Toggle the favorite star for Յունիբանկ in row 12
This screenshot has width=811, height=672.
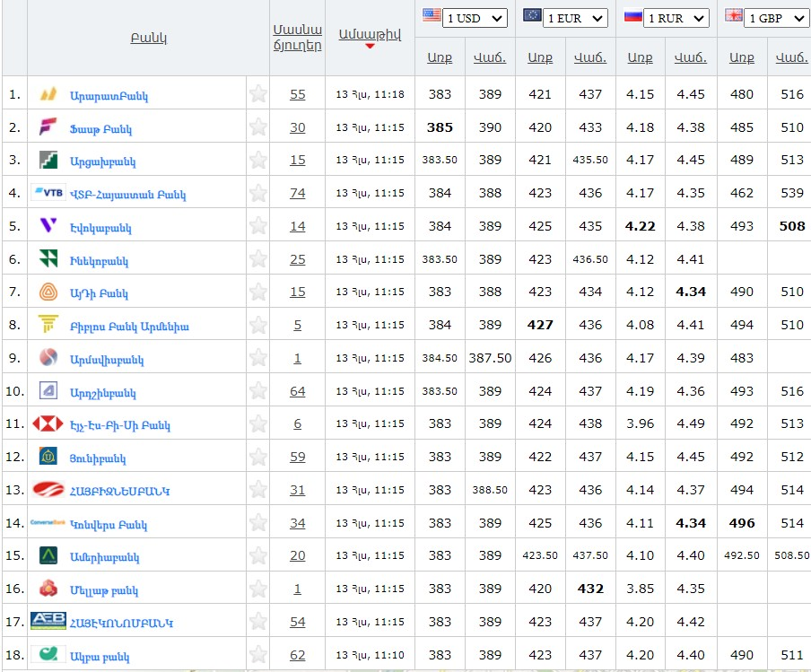(x=258, y=457)
